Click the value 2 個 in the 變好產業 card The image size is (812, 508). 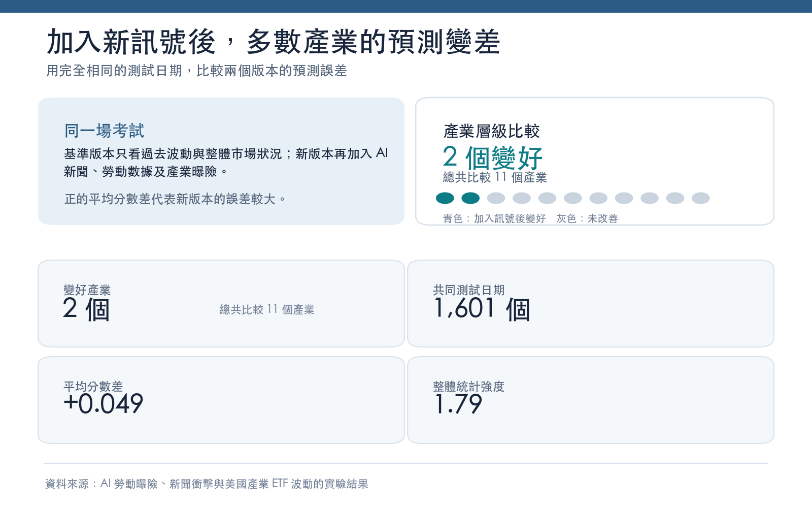coord(86,309)
